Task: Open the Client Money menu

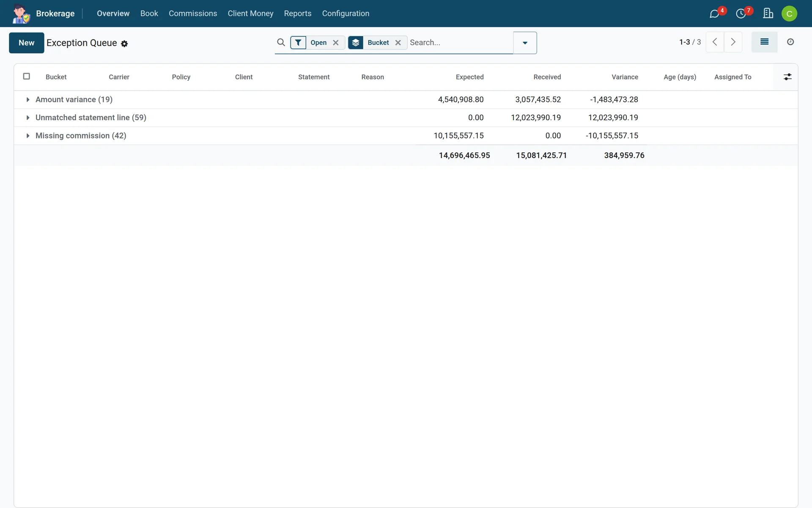Action: coord(250,14)
